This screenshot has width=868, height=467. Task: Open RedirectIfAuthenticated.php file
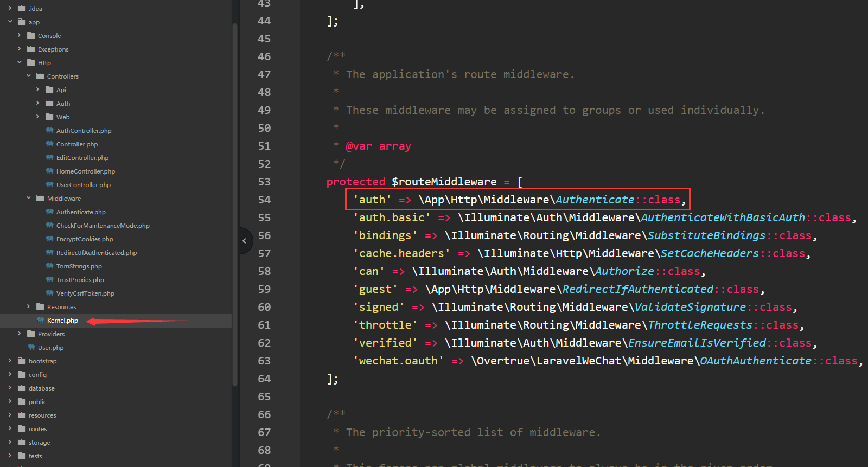pyautogui.click(x=97, y=253)
